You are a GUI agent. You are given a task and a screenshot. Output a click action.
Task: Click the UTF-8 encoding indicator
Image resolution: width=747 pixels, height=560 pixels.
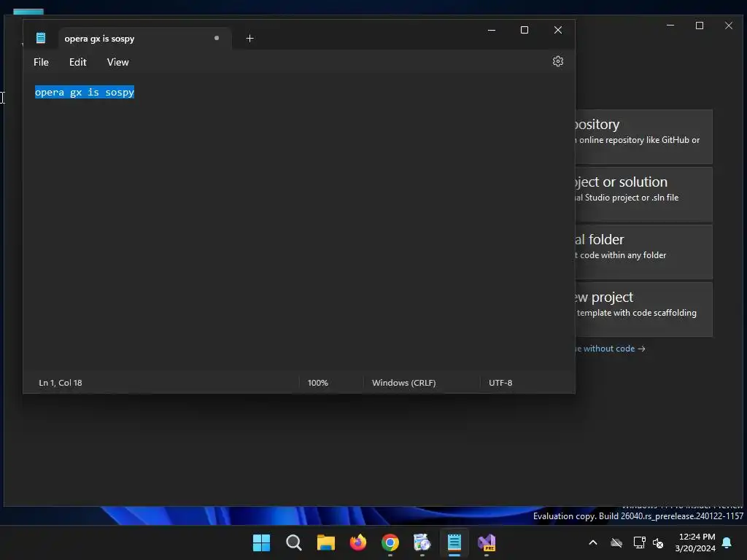[x=500, y=383]
